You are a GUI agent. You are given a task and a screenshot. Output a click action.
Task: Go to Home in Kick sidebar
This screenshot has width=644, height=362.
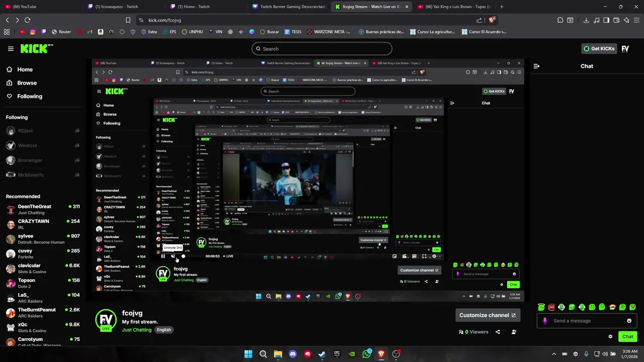tap(20, 69)
